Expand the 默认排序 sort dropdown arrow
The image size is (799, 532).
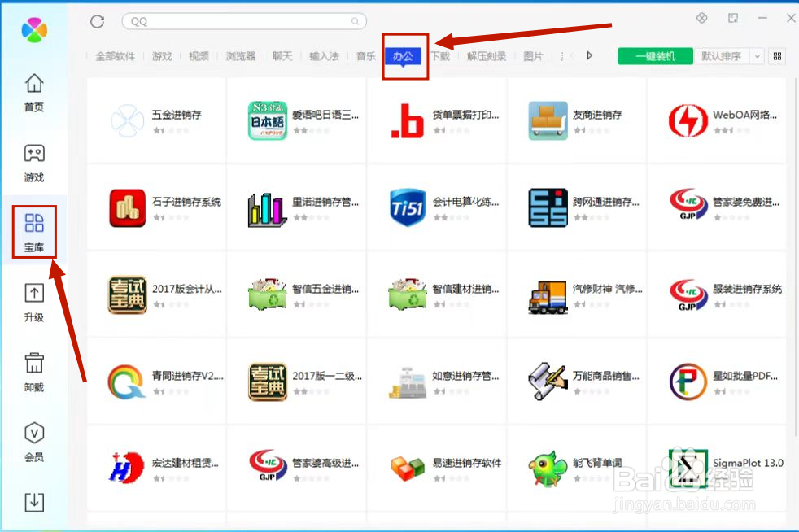758,56
